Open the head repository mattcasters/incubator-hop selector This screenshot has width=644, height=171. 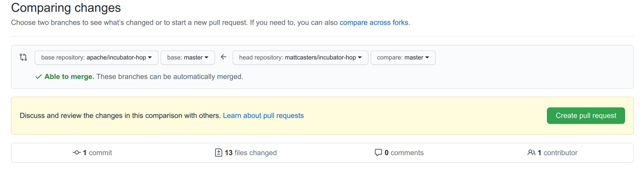tap(300, 57)
